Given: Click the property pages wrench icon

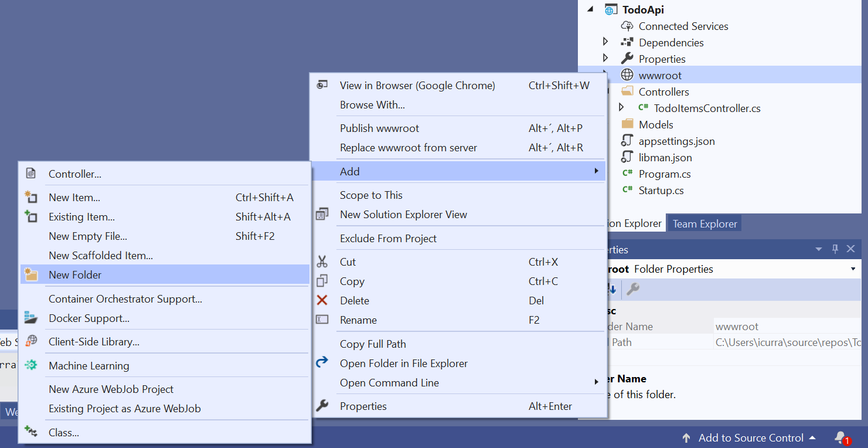Looking at the screenshot, I should pyautogui.click(x=632, y=289).
